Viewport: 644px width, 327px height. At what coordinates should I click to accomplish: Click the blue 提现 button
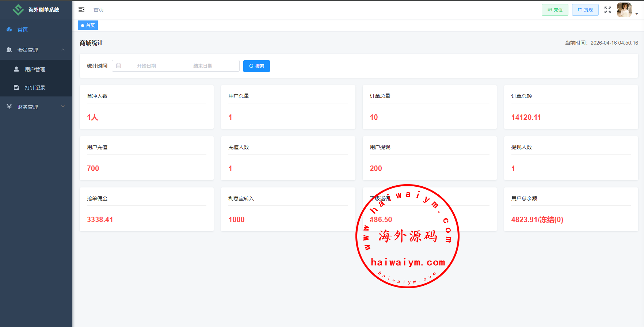[x=585, y=10]
